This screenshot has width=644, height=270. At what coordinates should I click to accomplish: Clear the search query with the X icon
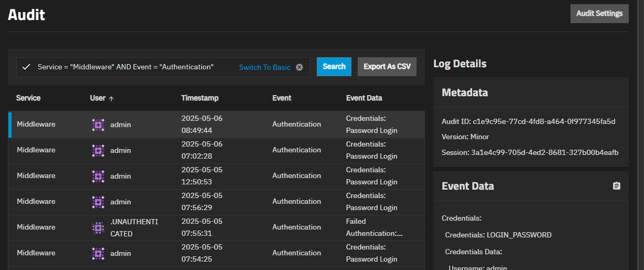299,67
